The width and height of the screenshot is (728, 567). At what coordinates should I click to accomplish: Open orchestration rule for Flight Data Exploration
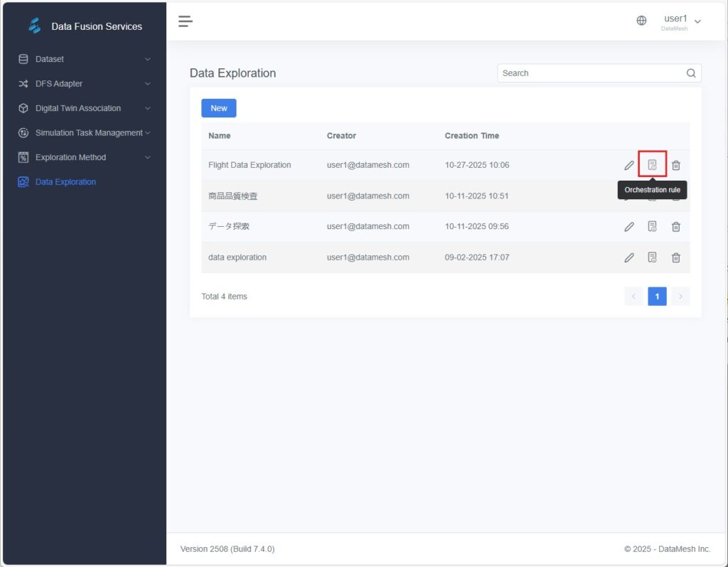coord(652,165)
